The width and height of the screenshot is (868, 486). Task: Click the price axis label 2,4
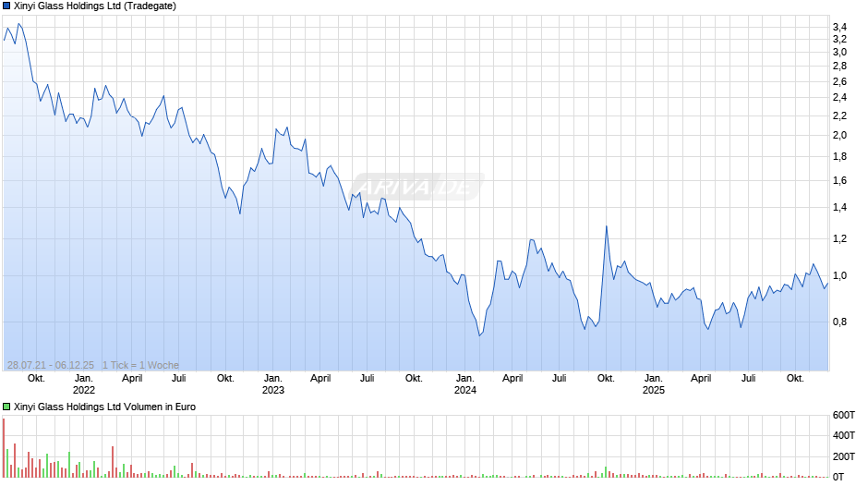839,98
